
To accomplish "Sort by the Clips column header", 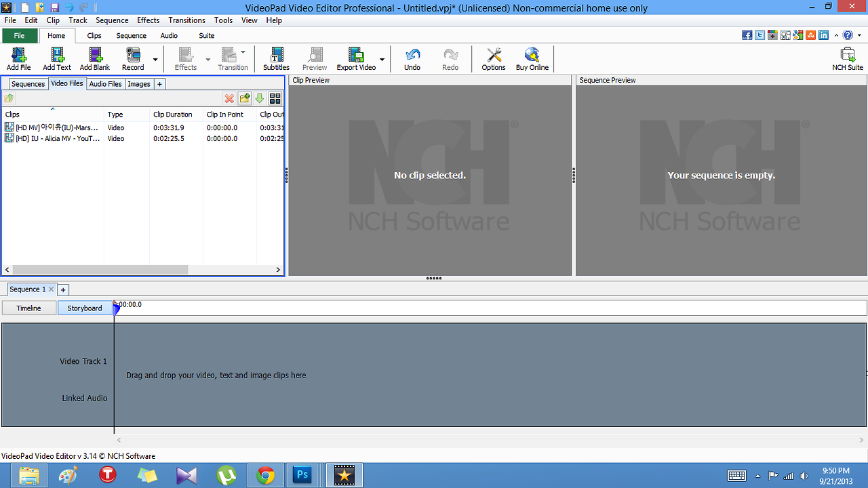I will click(x=53, y=115).
